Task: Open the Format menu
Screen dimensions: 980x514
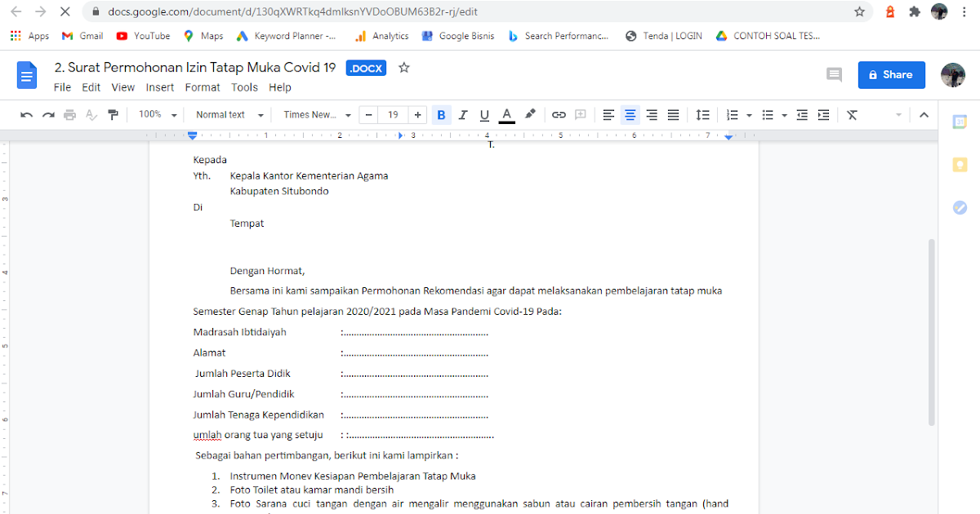Action: 203,87
